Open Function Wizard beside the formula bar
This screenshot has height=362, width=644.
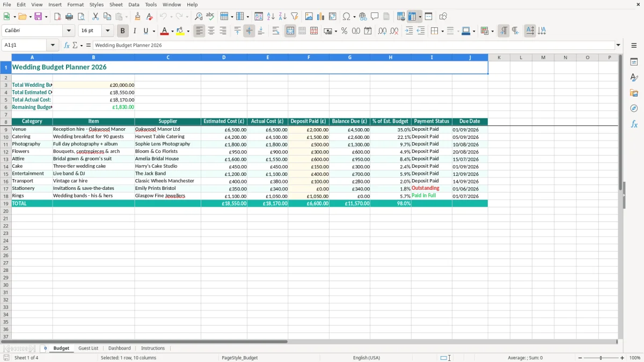[x=67, y=46]
